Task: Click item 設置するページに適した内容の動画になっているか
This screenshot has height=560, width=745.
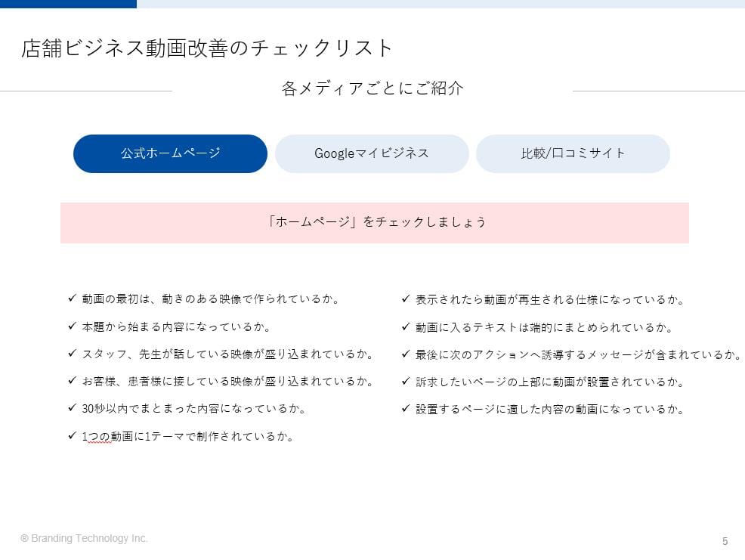Action: [550, 410]
